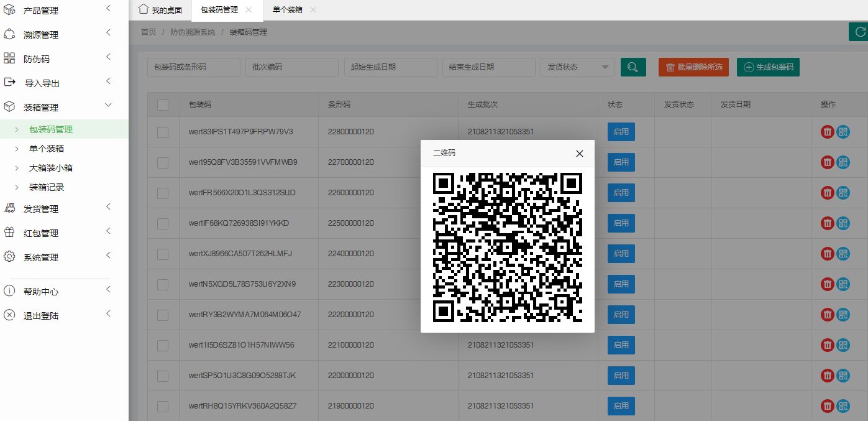The image size is (868, 421).
Task: Close the 包装码管理 tab with X icon
Action: (249, 10)
